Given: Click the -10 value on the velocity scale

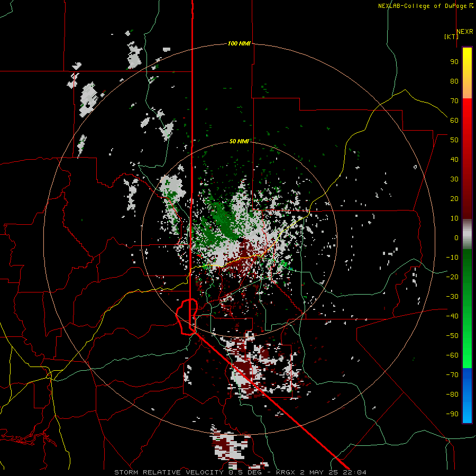Looking at the screenshot, I should tap(452, 258).
